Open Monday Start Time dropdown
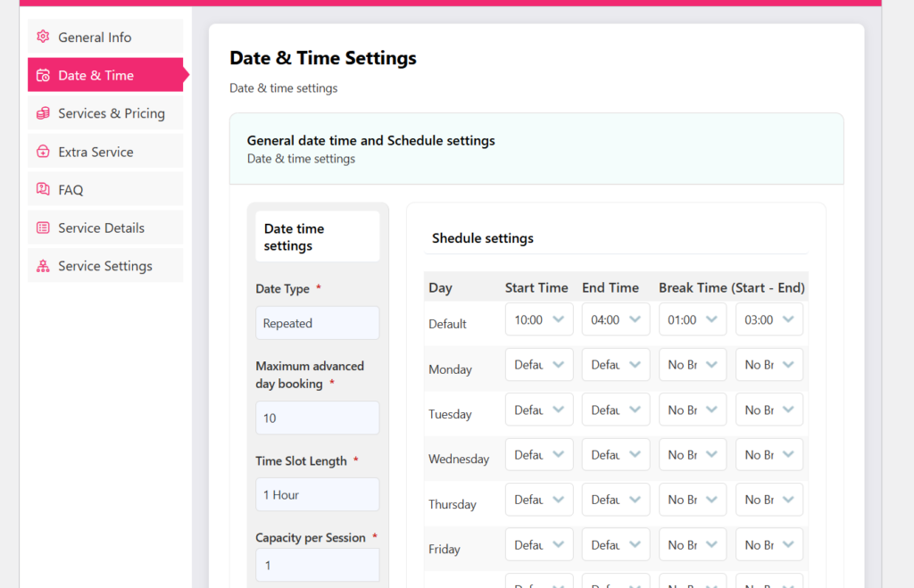 point(539,365)
